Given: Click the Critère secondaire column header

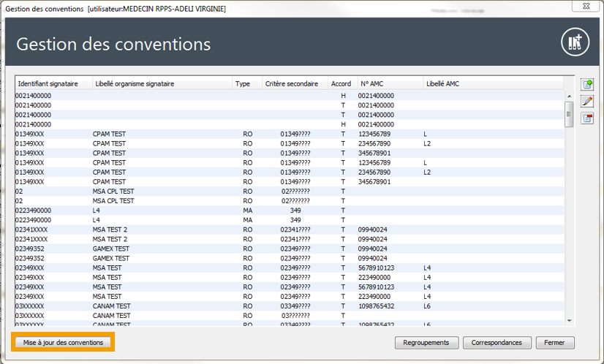Looking at the screenshot, I should click(x=292, y=84).
